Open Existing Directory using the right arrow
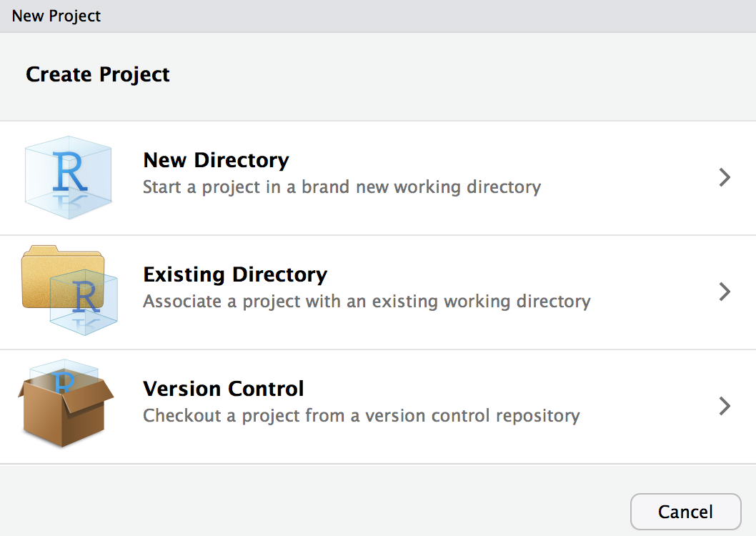This screenshot has height=536, width=756. tap(725, 292)
